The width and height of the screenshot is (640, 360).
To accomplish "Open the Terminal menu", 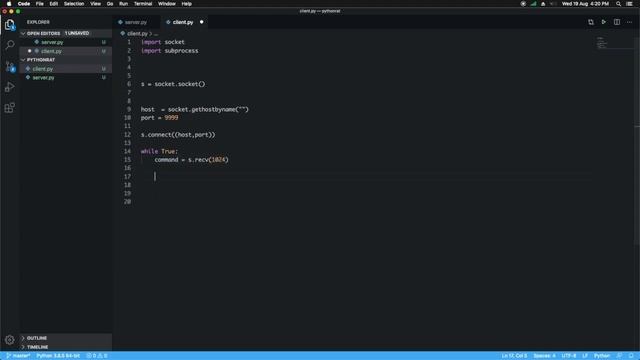I will click(143, 4).
